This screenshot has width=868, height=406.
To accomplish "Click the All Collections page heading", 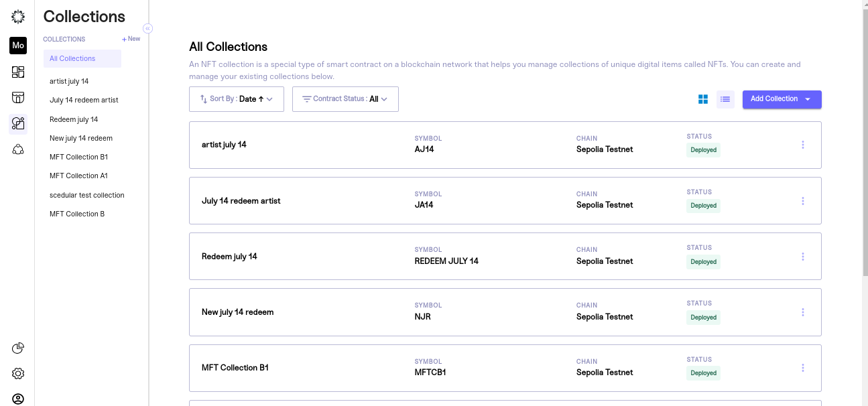I will coord(229,47).
